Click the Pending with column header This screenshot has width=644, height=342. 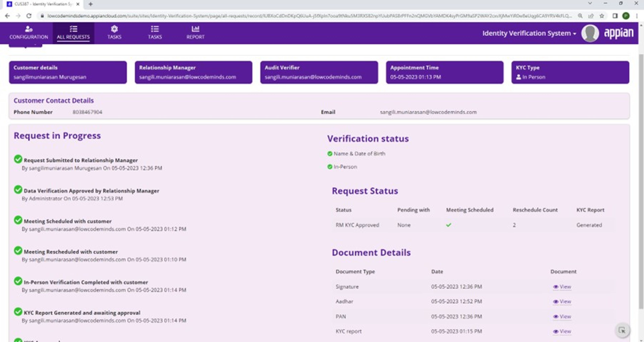pos(414,210)
